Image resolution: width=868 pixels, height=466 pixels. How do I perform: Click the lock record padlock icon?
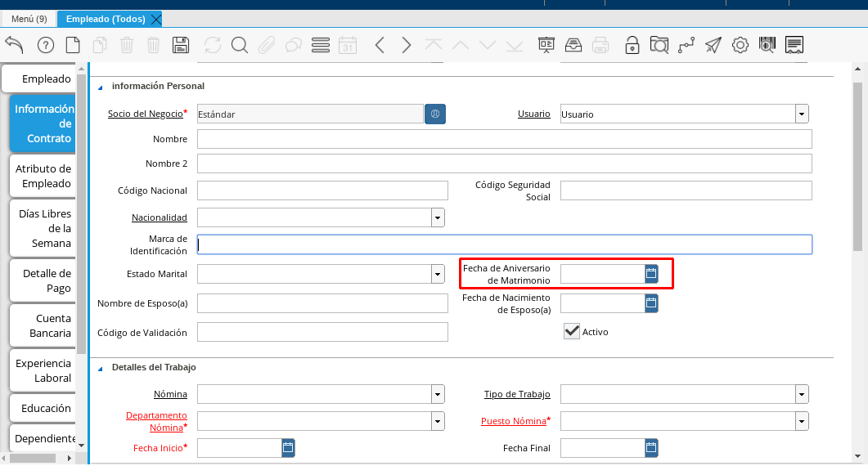(x=632, y=45)
